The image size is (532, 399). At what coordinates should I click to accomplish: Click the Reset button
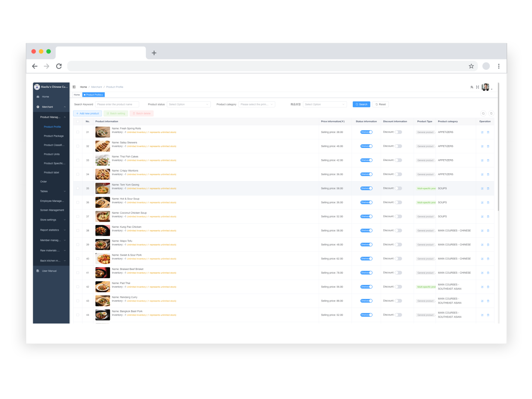point(380,104)
